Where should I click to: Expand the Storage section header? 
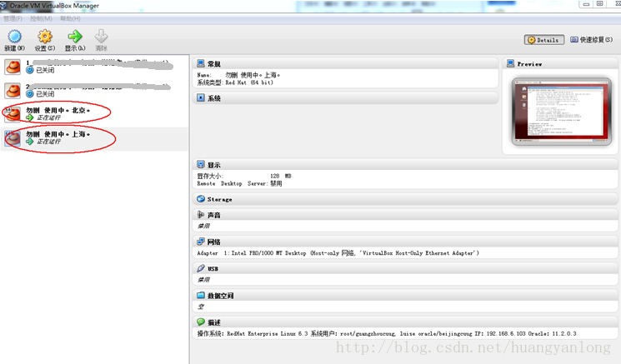pyautogui.click(x=406, y=199)
